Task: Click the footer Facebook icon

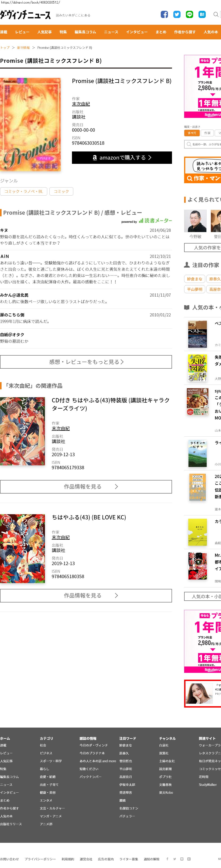Action: [x=167, y=859]
